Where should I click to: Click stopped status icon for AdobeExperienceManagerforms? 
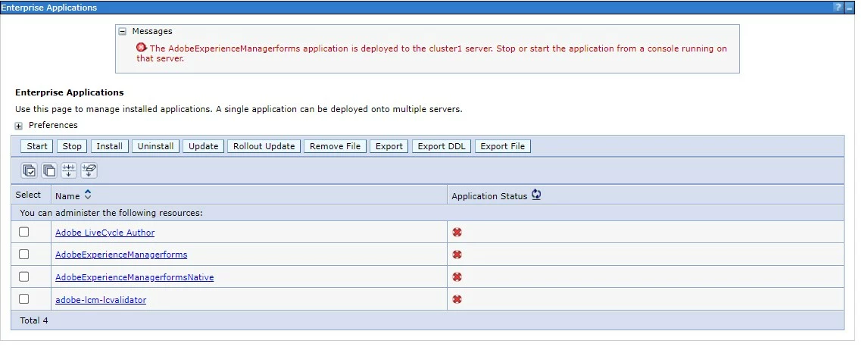pyautogui.click(x=457, y=255)
